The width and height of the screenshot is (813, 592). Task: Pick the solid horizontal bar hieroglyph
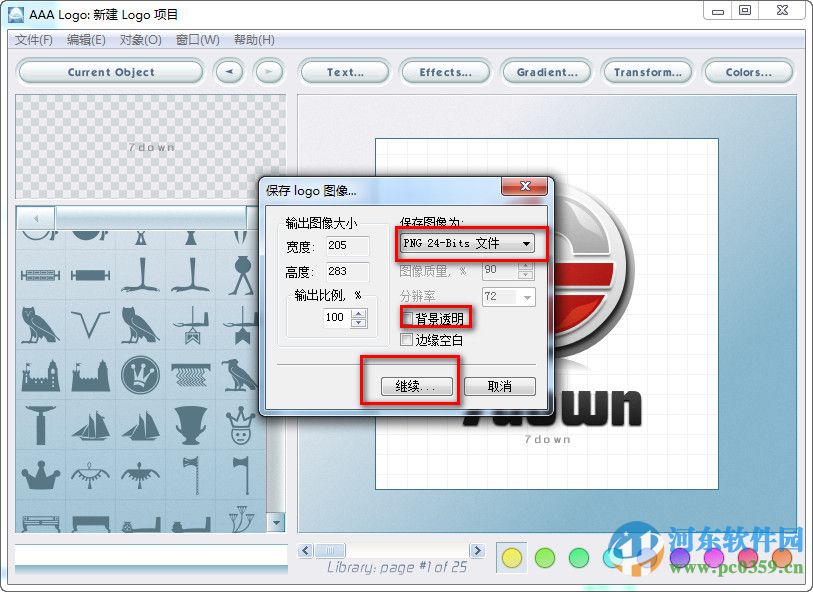[90, 275]
